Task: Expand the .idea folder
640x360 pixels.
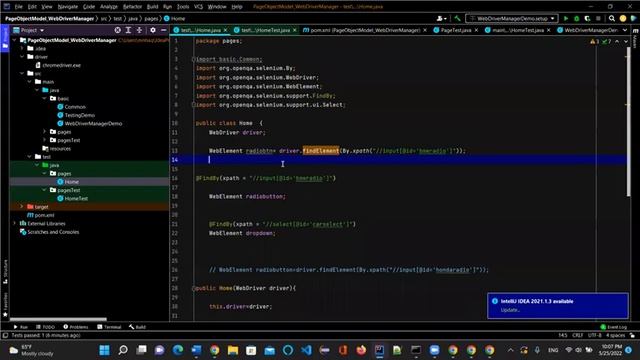Action: 22,49
